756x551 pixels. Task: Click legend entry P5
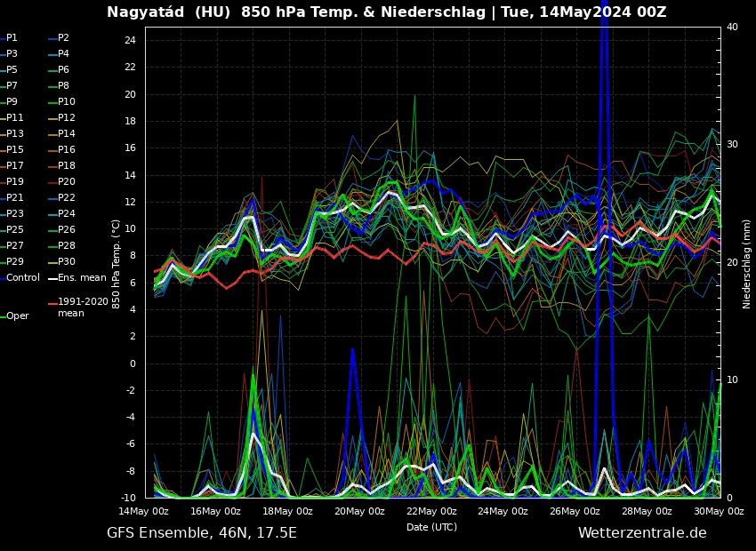tap(12, 69)
